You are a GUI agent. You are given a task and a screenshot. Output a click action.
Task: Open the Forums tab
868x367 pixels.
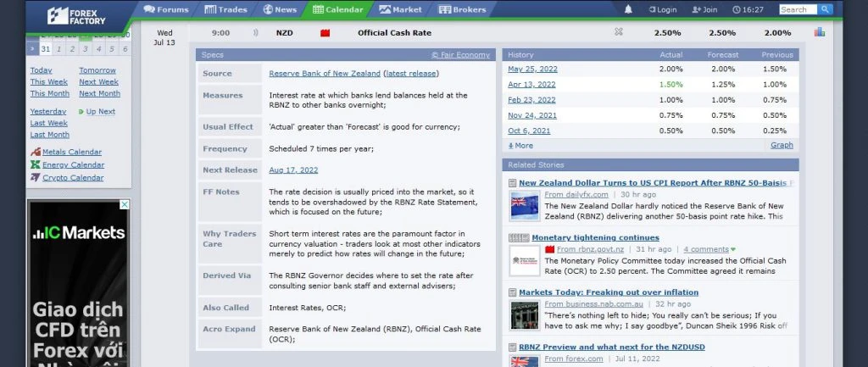point(166,9)
